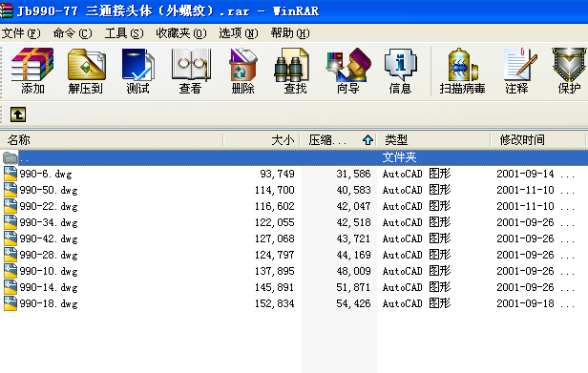This screenshot has height=373, width=588.
Task: Select file name 990-14.dwg
Action: tap(49, 287)
